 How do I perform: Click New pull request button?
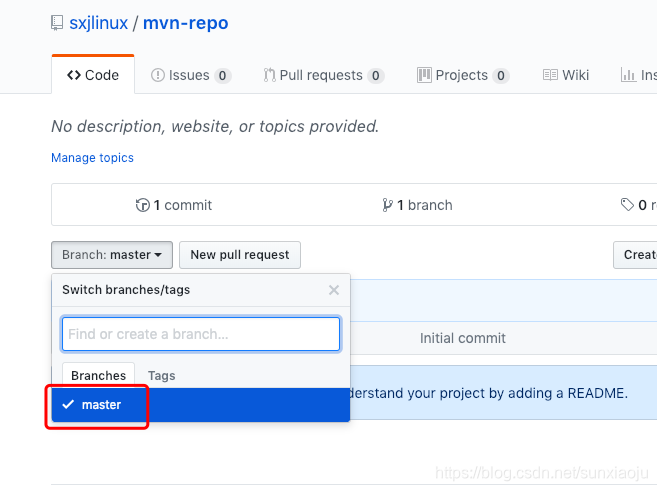240,255
